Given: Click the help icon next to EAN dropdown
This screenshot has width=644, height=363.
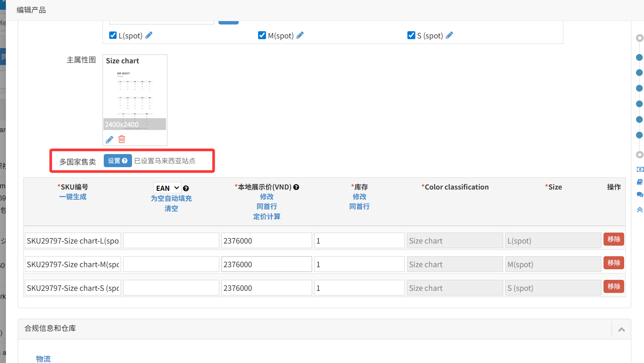Looking at the screenshot, I should coord(186,189).
